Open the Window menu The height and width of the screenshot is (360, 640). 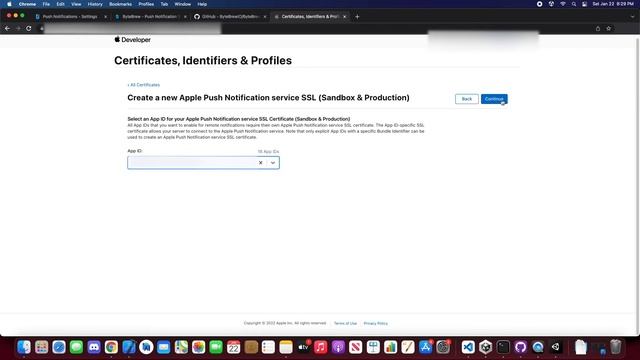point(182,4)
